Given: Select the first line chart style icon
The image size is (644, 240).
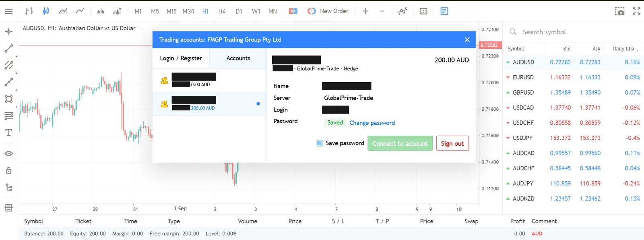Looking at the screenshot, I should [63, 11].
